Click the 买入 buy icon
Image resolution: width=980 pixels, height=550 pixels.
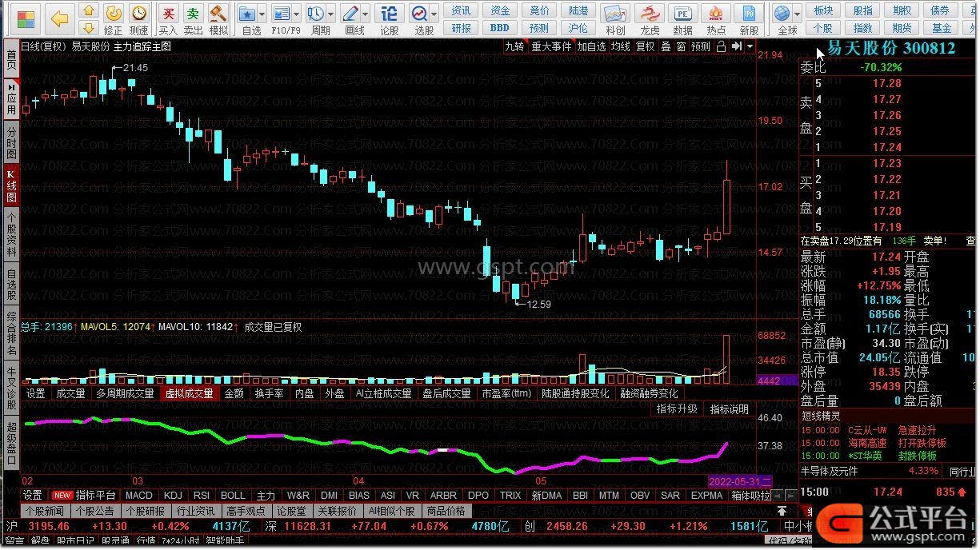[x=168, y=13]
